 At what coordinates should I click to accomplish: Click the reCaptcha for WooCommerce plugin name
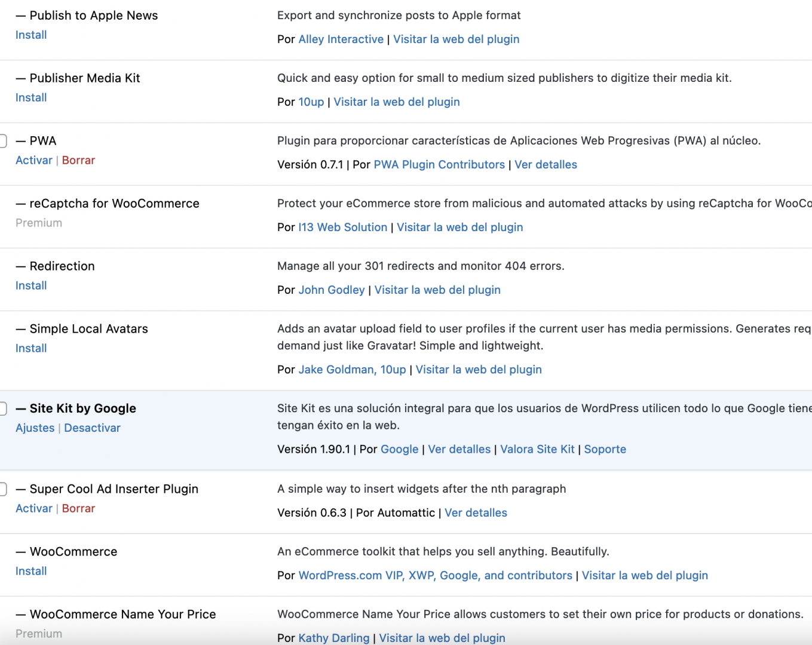tap(115, 204)
